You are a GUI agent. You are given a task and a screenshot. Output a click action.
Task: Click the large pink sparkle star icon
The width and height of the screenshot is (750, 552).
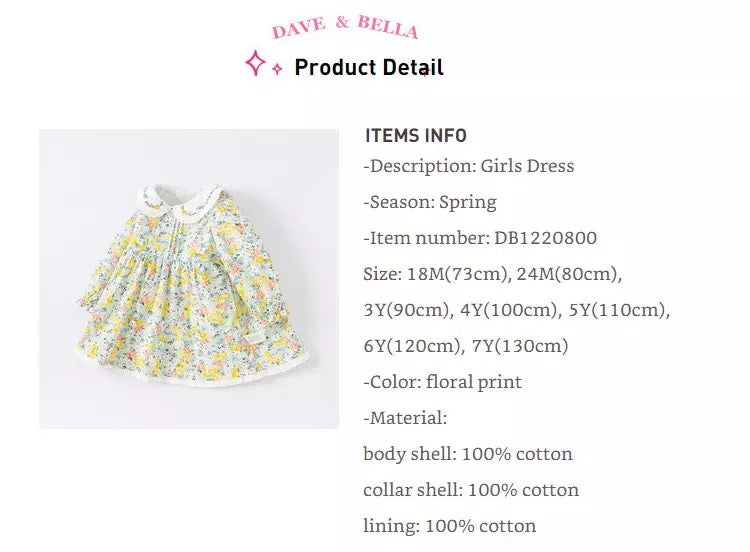click(255, 64)
